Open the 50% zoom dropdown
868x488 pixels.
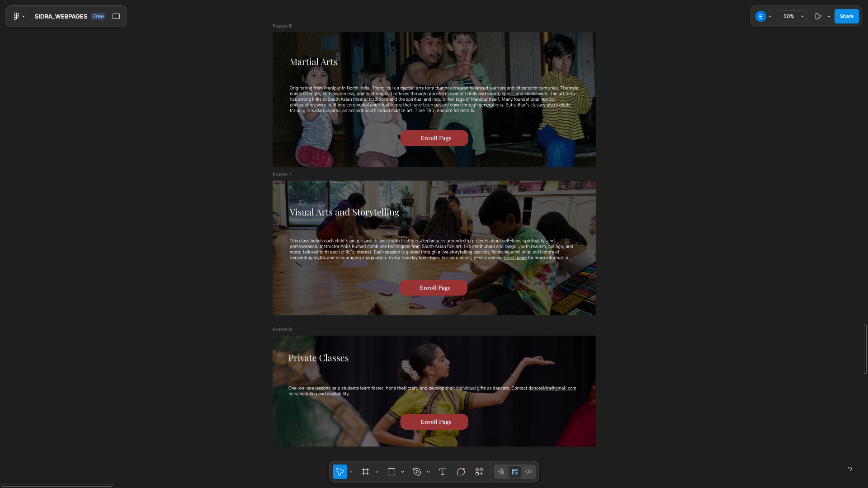(792, 16)
